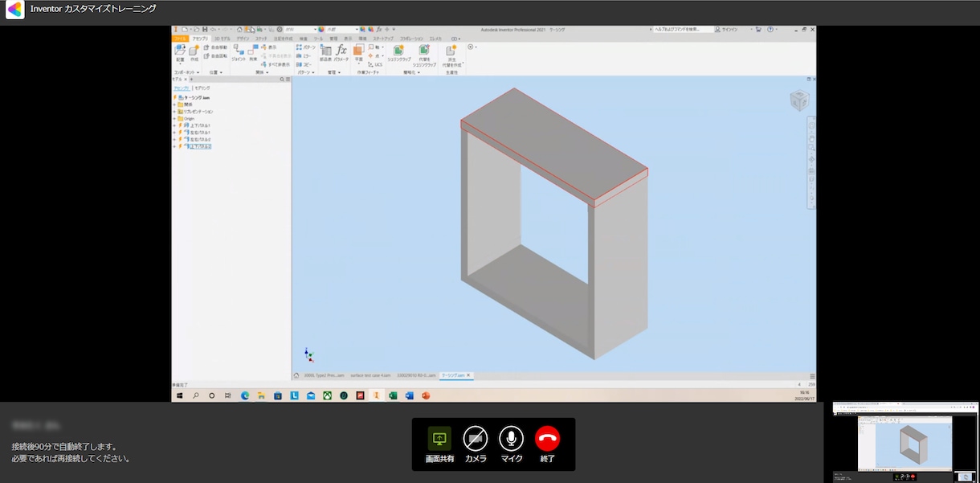Expand the リプレゼンテーション folder node

pyautogui.click(x=174, y=112)
